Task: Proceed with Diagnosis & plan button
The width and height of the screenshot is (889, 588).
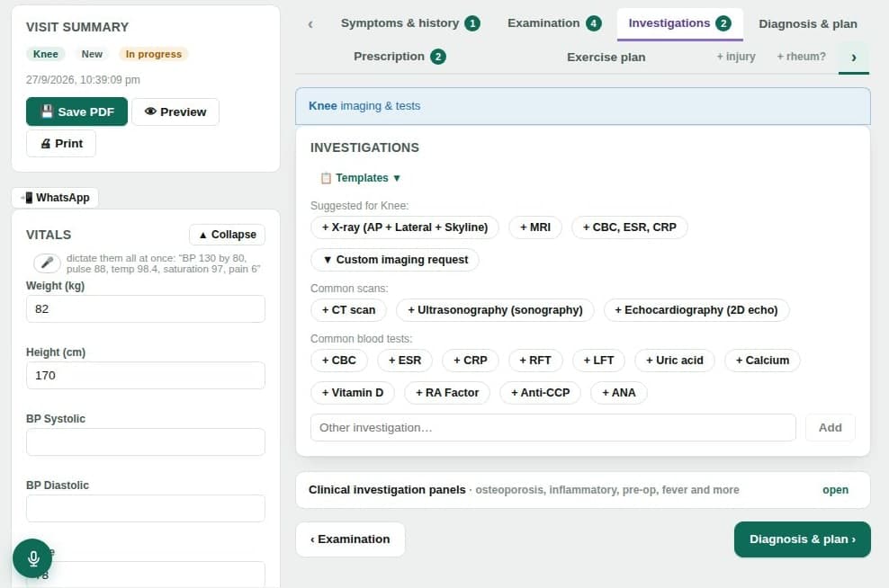Action: coord(803,539)
